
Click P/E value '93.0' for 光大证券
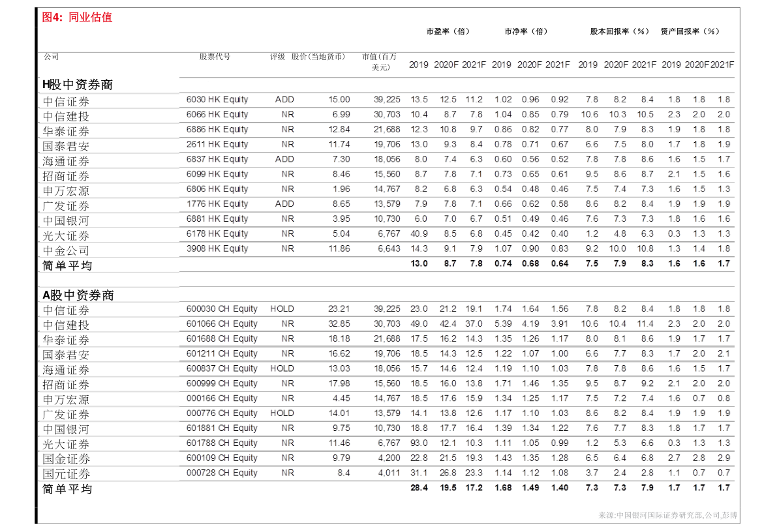click(419, 443)
